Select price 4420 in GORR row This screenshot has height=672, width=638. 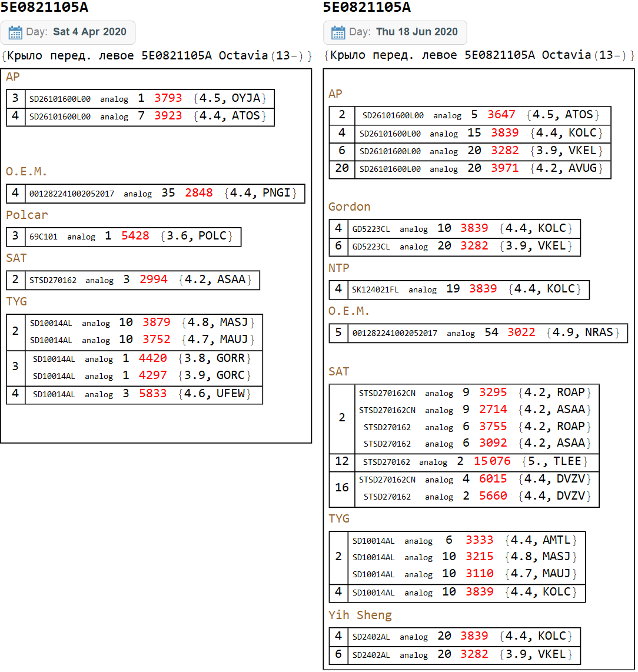click(x=152, y=358)
